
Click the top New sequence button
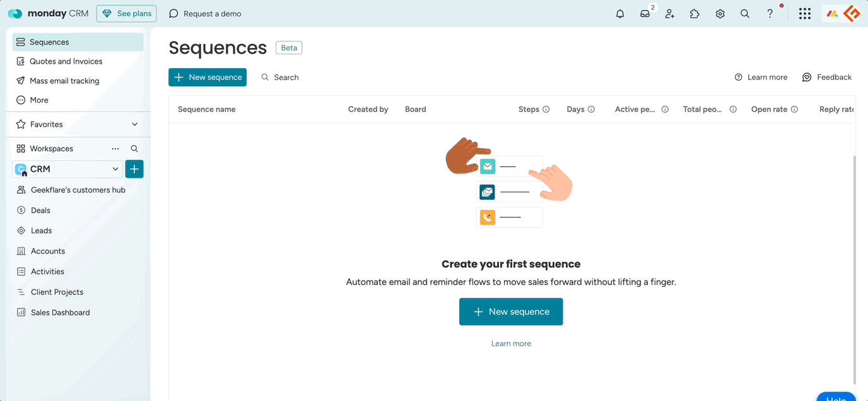tap(208, 77)
